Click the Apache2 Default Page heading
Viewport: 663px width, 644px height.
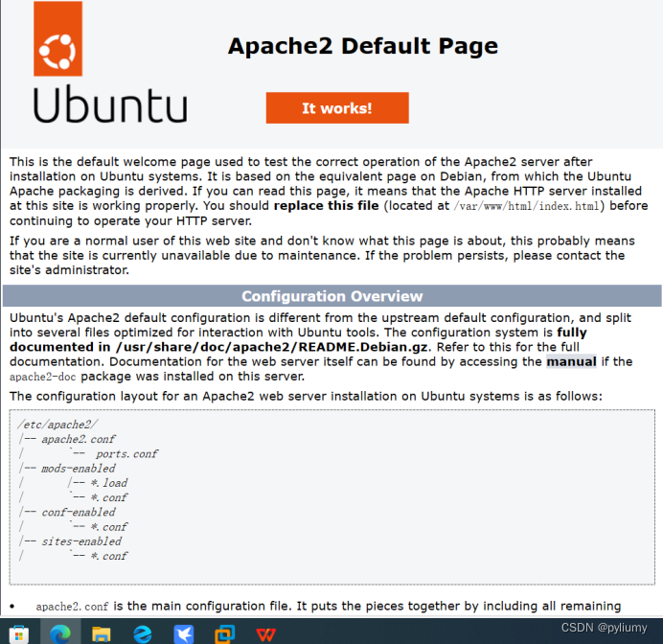click(363, 46)
